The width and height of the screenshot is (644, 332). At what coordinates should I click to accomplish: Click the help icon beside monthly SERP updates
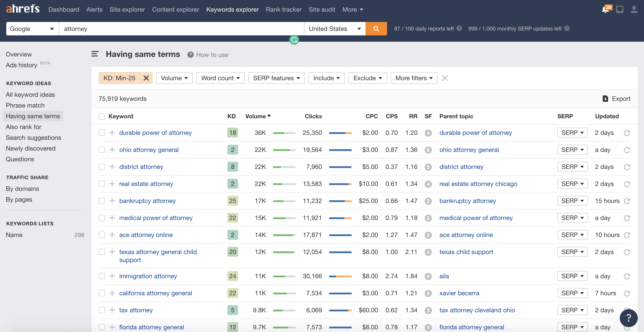pos(567,28)
